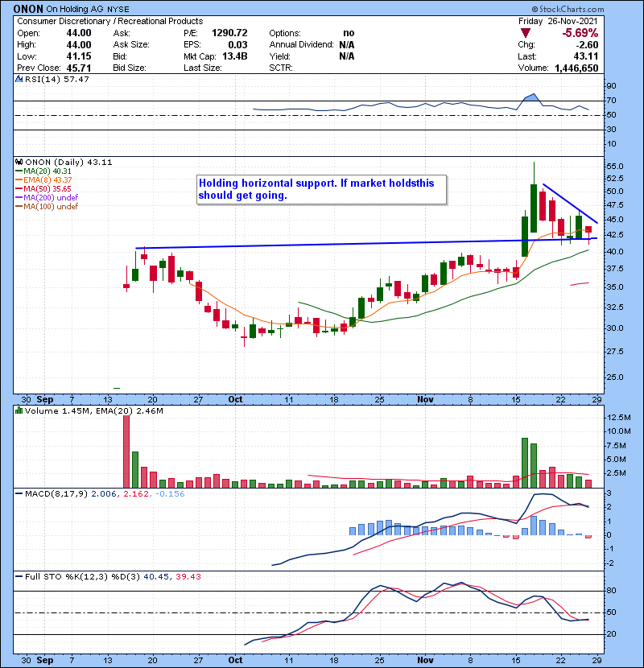This screenshot has width=644, height=668.
Task: Click the P/E value 1290.72
Action: pyautogui.click(x=229, y=33)
